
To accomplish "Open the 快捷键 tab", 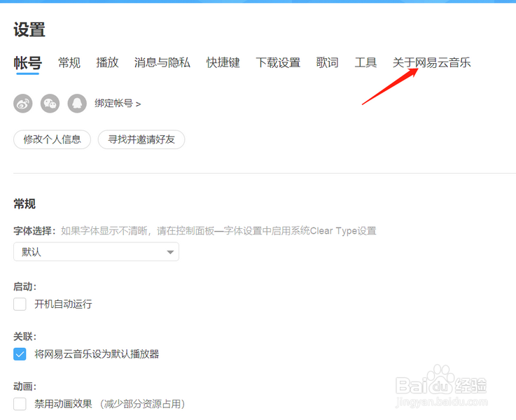I will point(223,63).
